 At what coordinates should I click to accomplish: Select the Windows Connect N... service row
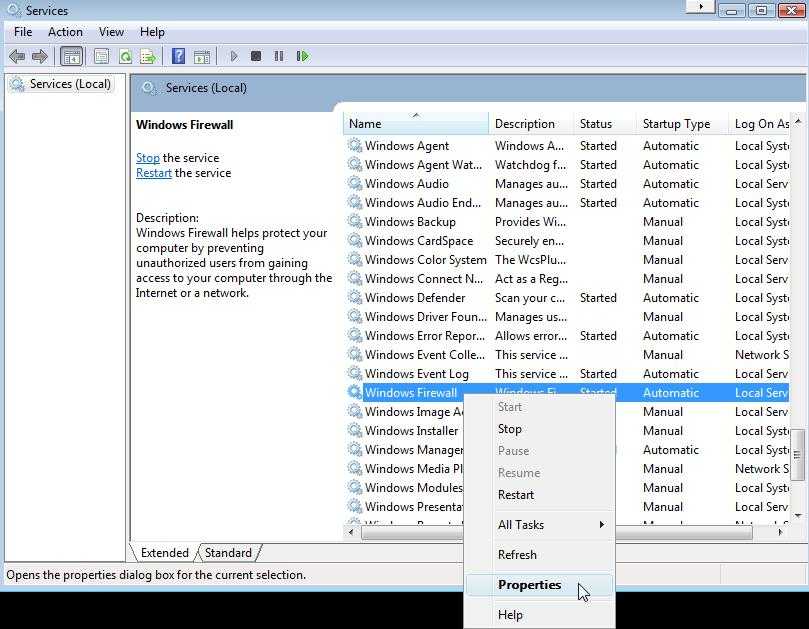coord(567,279)
